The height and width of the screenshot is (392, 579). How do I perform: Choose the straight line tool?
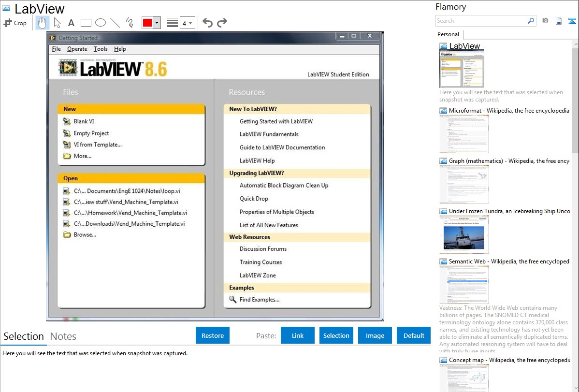pyautogui.click(x=115, y=23)
